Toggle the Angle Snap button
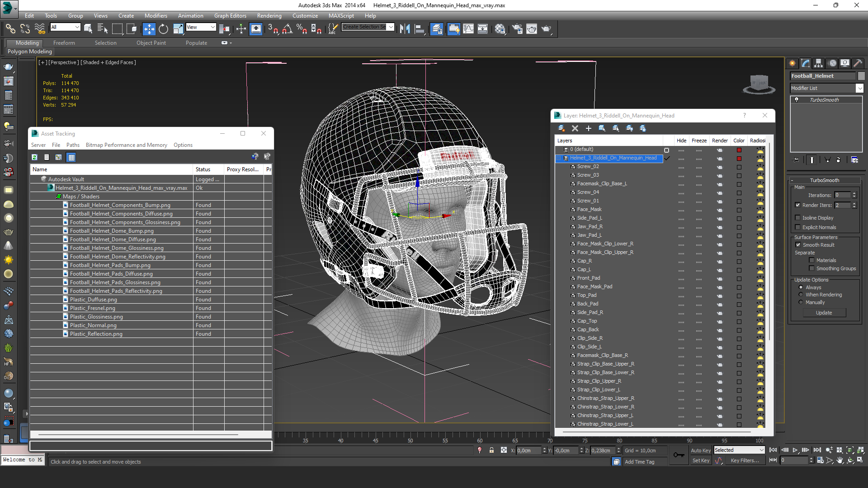The height and width of the screenshot is (488, 868). (287, 29)
